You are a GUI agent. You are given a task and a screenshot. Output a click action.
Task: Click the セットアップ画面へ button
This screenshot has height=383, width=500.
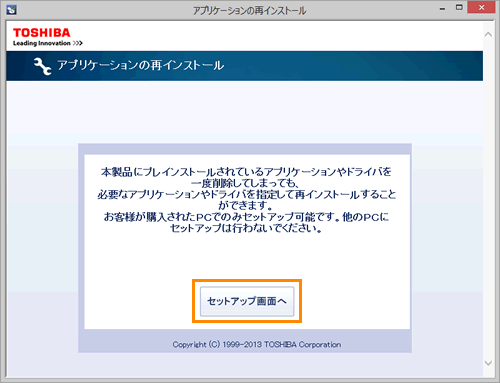[247, 301]
